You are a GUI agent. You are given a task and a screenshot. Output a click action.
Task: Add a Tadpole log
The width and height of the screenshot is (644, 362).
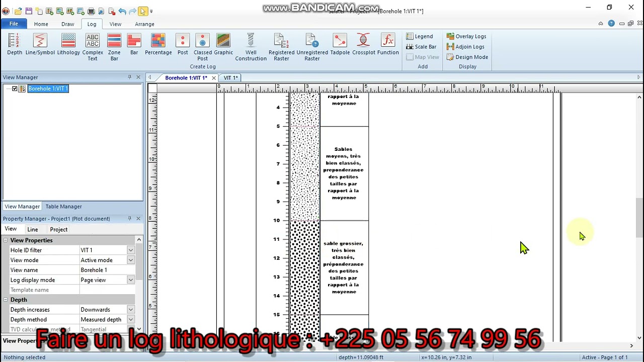(x=340, y=44)
